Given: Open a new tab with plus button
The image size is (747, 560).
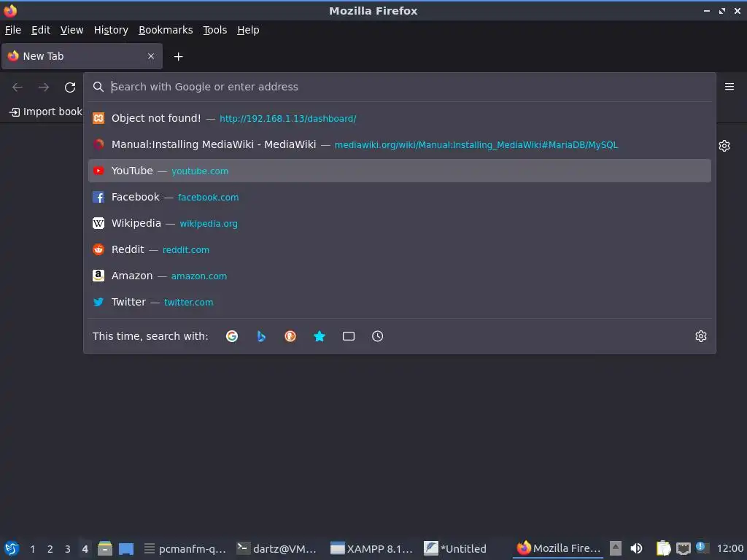Looking at the screenshot, I should click(178, 57).
